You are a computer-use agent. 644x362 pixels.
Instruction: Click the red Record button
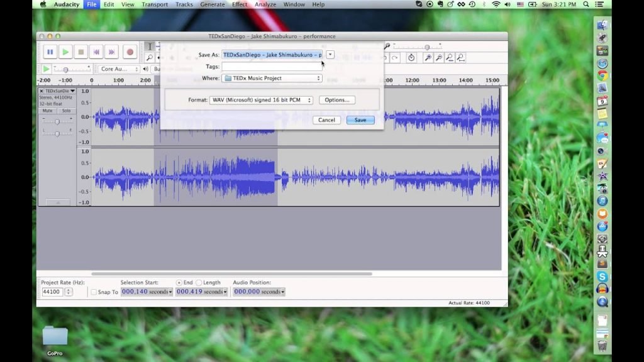coord(130,52)
